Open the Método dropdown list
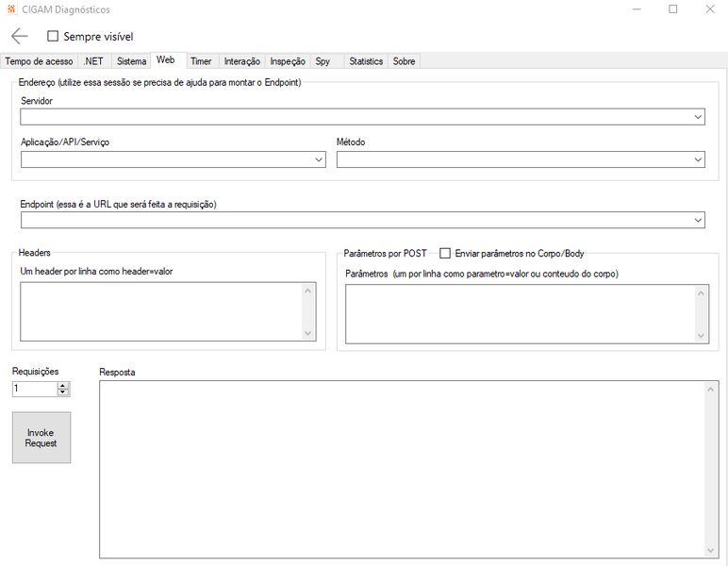This screenshot has width=728, height=566. click(x=698, y=159)
